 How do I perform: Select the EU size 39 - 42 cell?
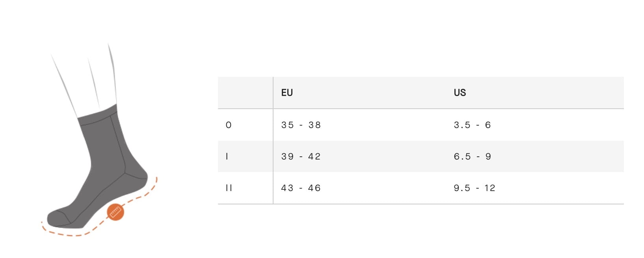point(301,156)
